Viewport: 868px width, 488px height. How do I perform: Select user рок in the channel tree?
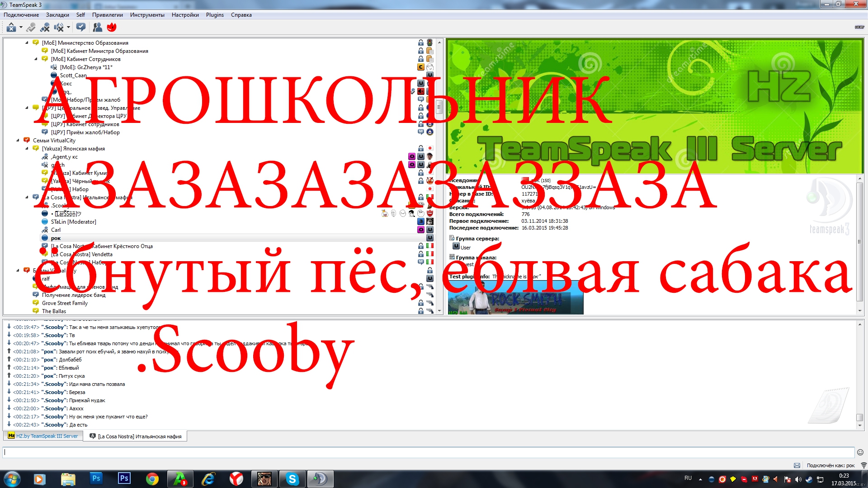coord(56,238)
